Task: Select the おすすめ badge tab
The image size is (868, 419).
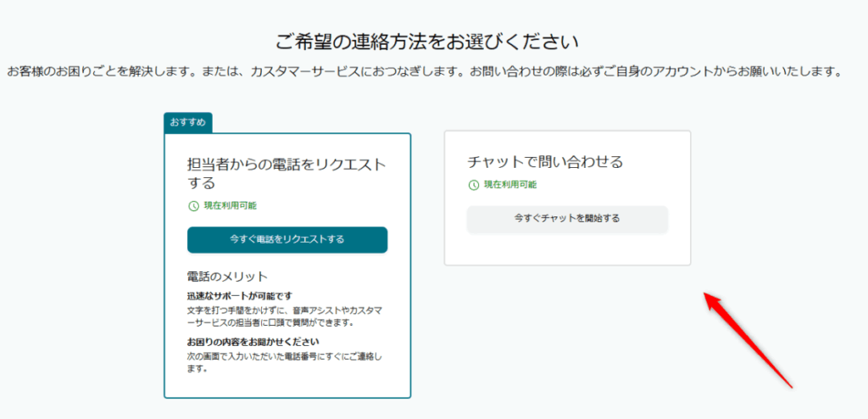Action: coord(187,122)
